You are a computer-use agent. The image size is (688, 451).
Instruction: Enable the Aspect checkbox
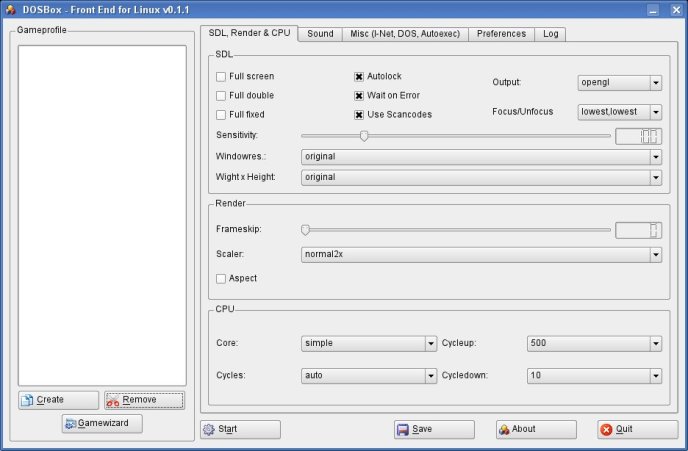coord(221,279)
